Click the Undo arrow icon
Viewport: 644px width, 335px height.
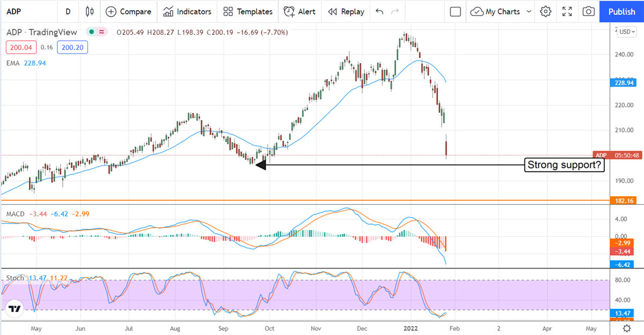[380, 11]
